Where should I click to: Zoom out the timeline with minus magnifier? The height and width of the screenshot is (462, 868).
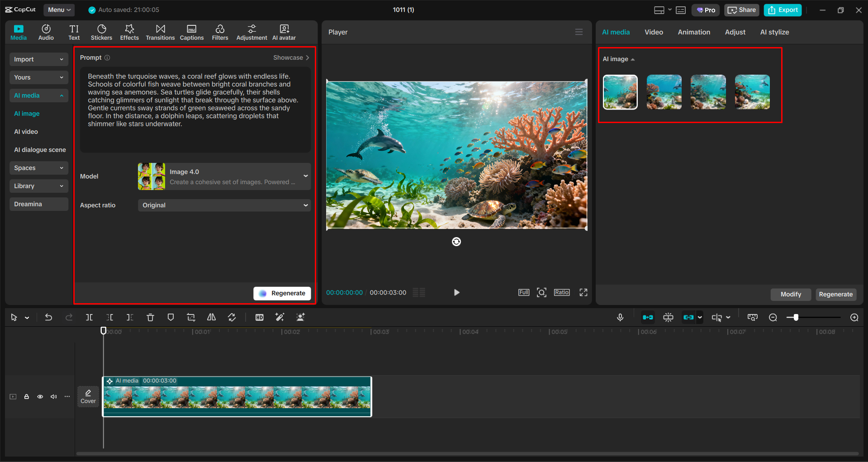tap(773, 317)
